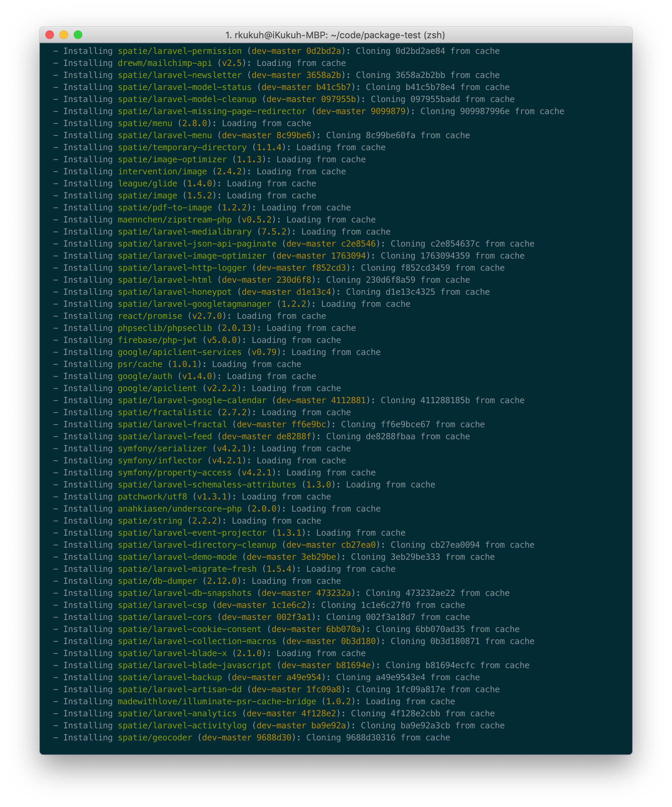
Task: Select 'spatie/db-dumper' package name
Action: (158, 581)
